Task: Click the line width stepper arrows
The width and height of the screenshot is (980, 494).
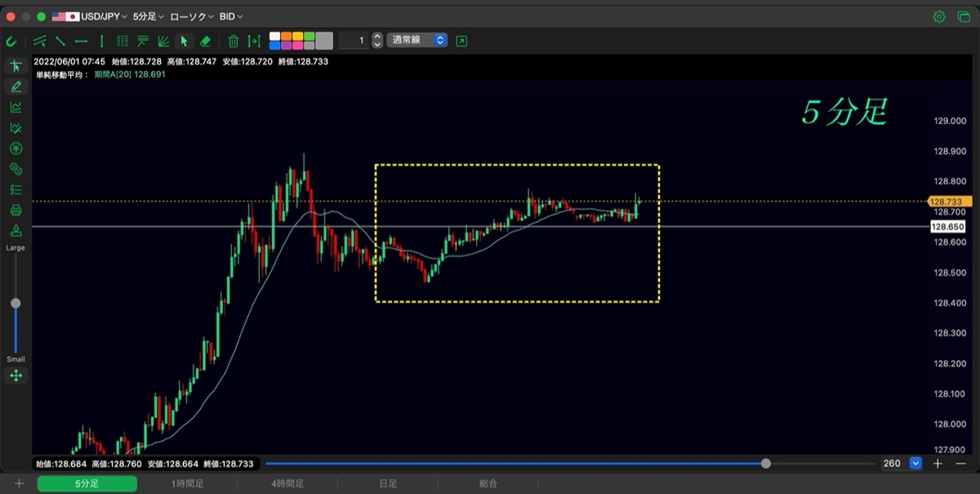Action: pos(377,41)
